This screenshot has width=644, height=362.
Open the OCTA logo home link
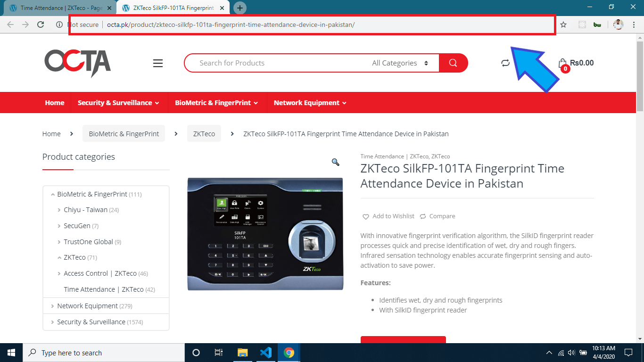coord(78,63)
